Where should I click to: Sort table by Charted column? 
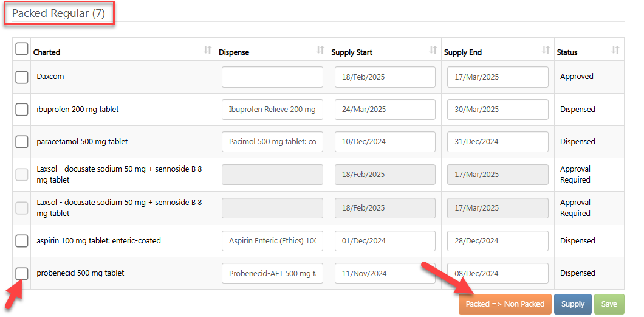click(208, 51)
